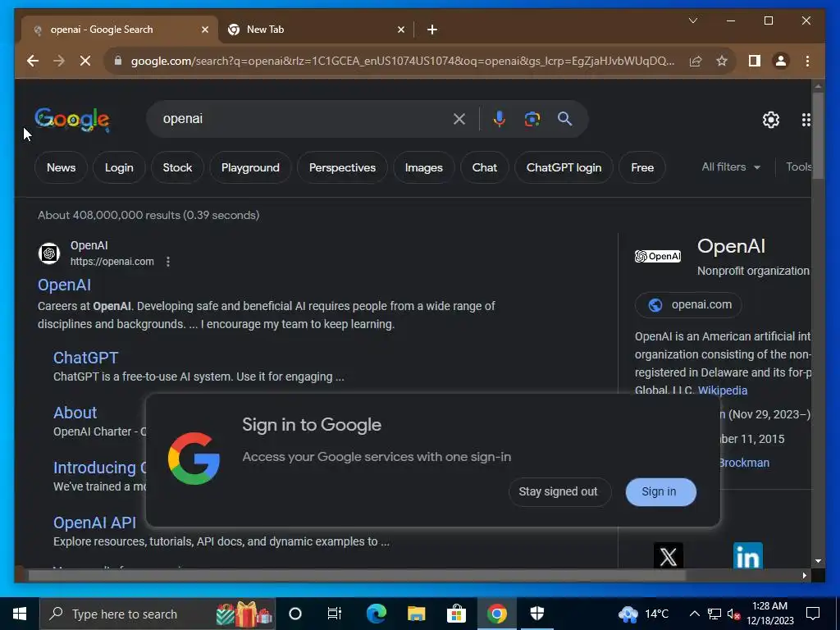This screenshot has height=630, width=840.
Task: Open Chrome three-dot menu
Action: 807,61
